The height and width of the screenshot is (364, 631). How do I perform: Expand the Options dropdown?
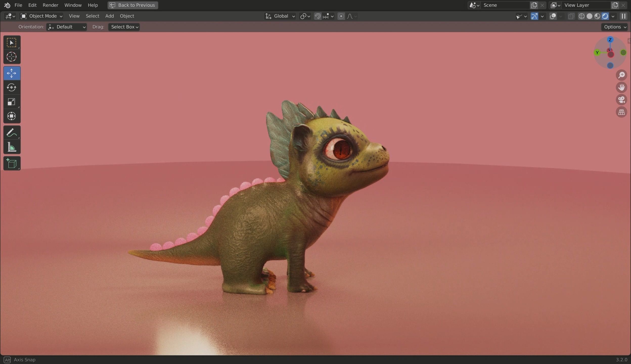(614, 27)
